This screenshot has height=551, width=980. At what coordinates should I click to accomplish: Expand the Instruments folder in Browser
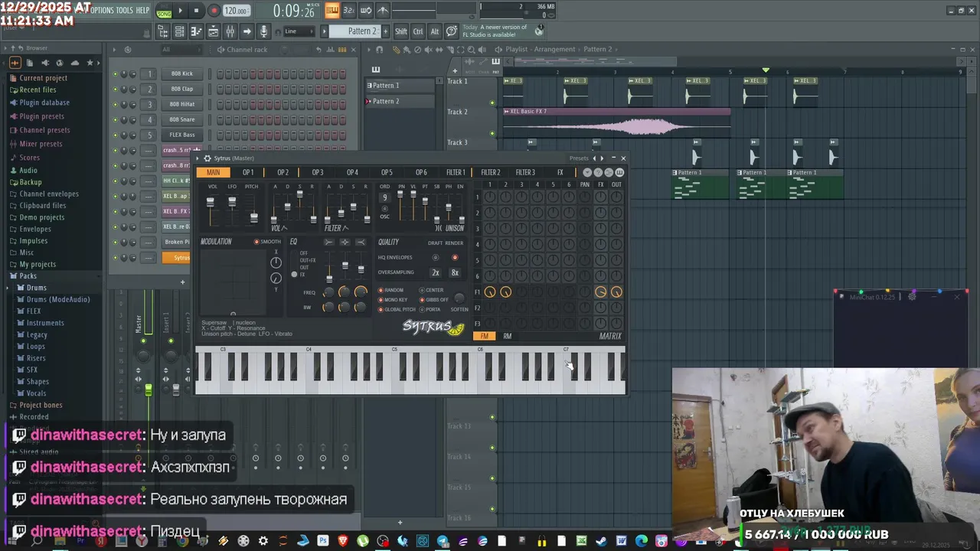pyautogui.click(x=45, y=323)
